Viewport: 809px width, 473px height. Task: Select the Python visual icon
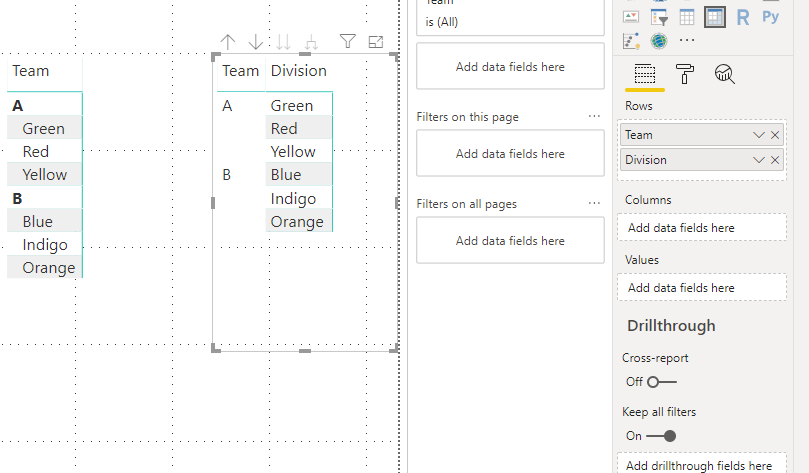770,17
